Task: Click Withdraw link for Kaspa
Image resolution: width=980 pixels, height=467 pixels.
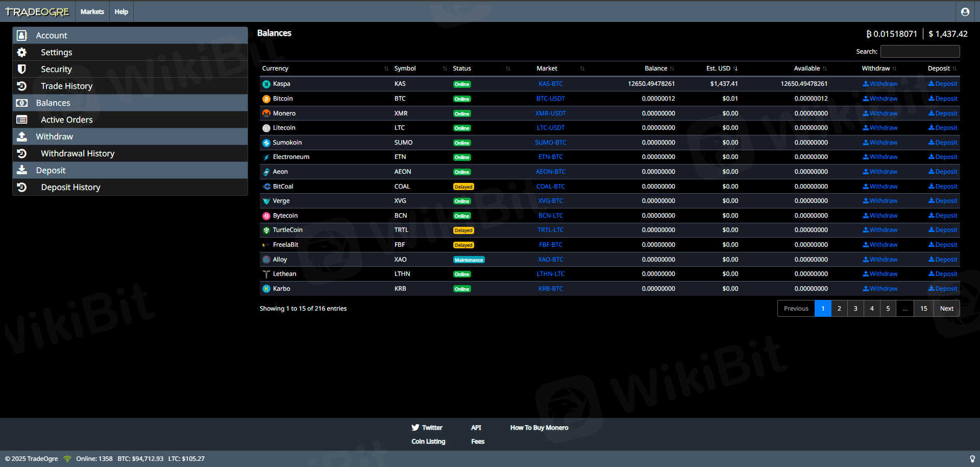Action: [x=880, y=84]
